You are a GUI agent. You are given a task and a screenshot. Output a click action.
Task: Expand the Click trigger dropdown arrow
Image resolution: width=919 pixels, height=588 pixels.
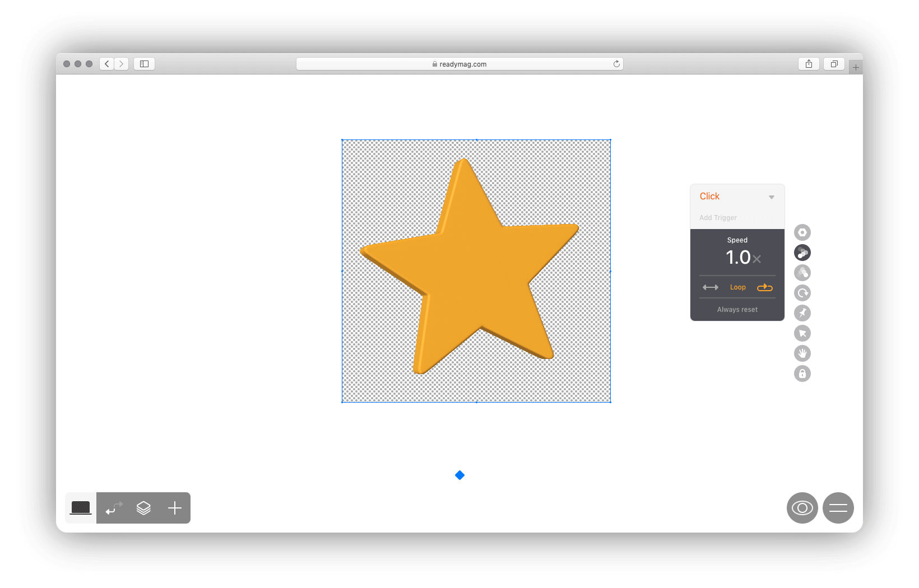tap(772, 197)
